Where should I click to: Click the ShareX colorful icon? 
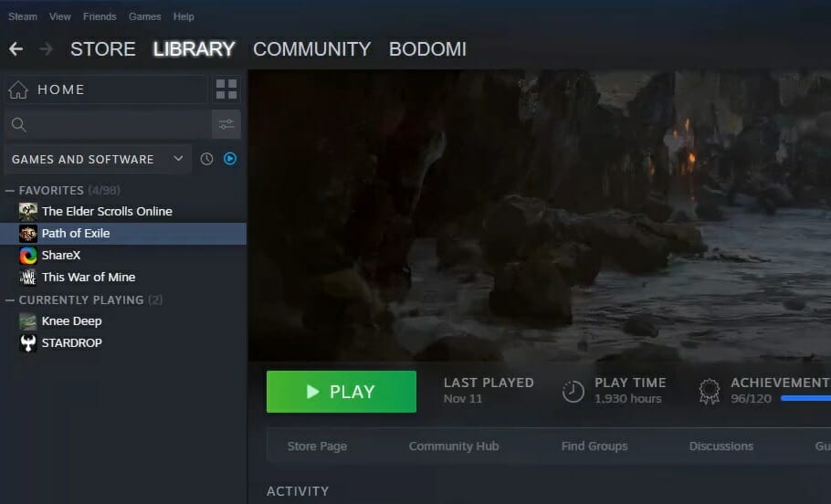28,256
